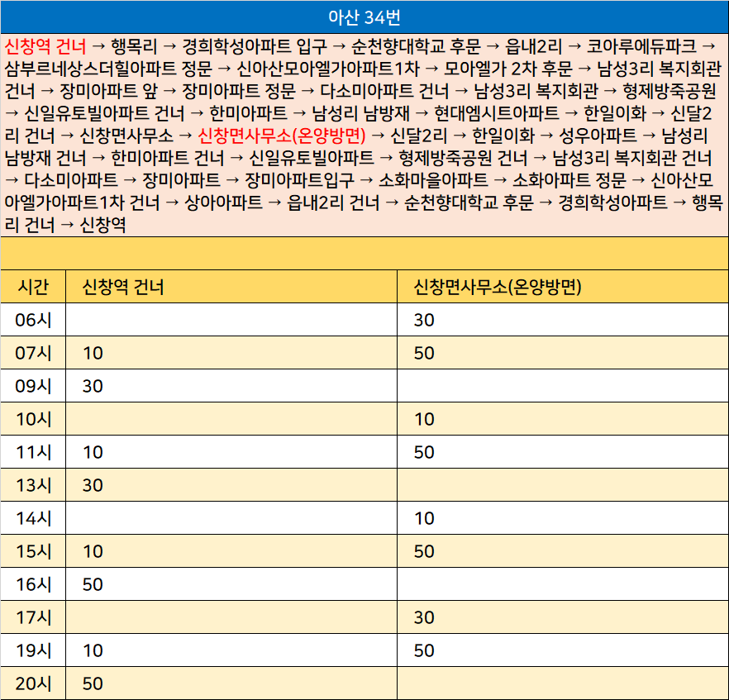The height and width of the screenshot is (700, 729).
Task: Click '50' in the 16시 row
Action: (x=93, y=584)
